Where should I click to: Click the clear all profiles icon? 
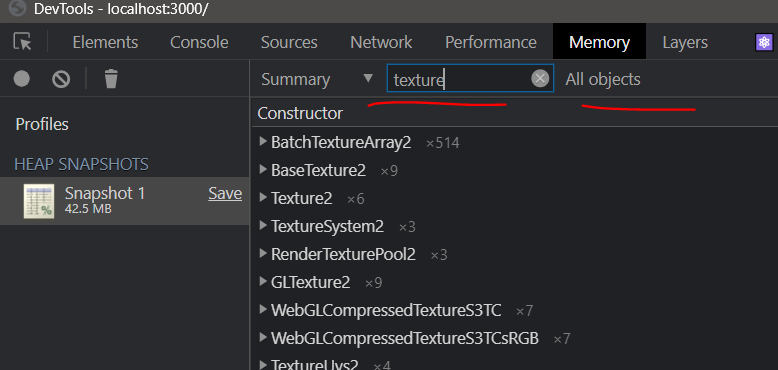61,79
